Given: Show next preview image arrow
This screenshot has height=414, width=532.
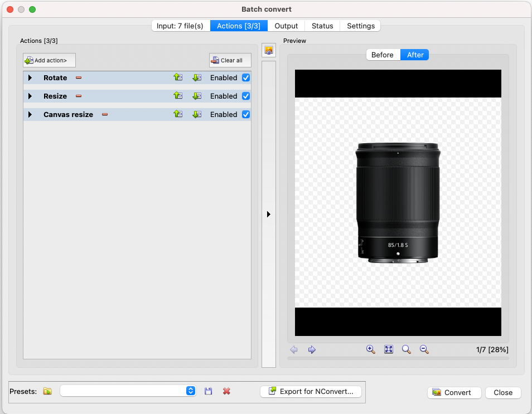Looking at the screenshot, I should click(312, 350).
